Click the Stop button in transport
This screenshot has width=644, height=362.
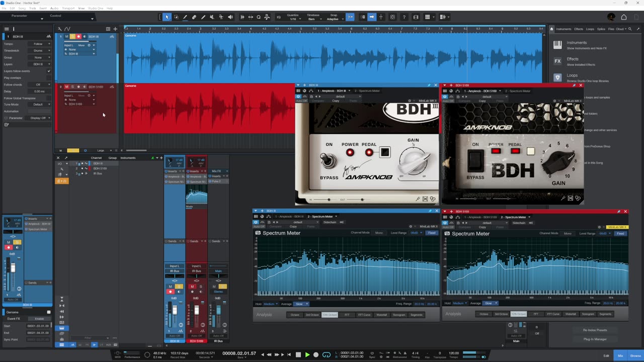(298, 354)
